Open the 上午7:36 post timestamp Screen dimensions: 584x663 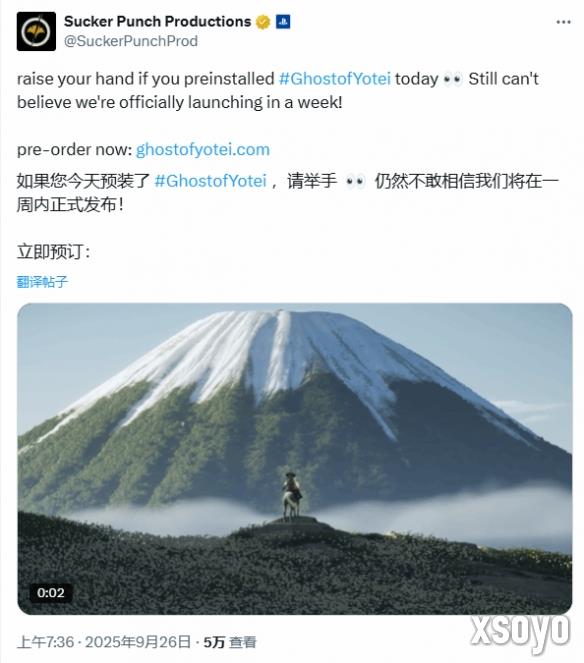tap(45, 642)
